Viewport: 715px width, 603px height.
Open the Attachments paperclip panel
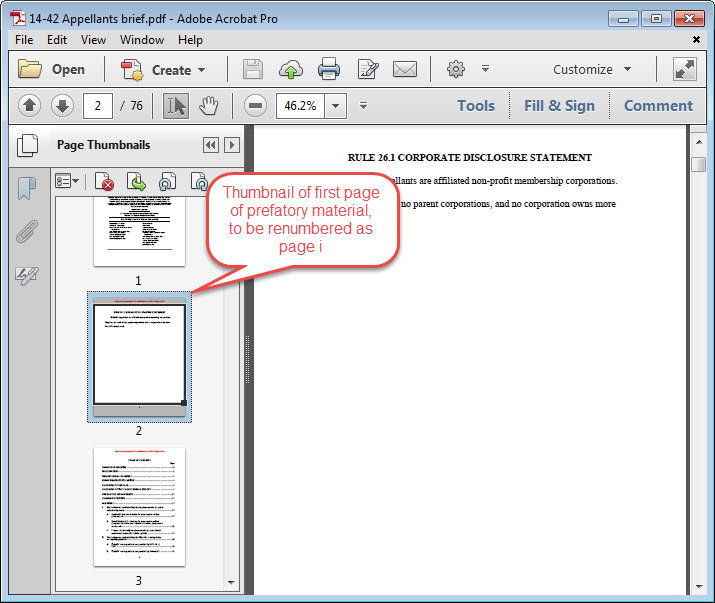pyautogui.click(x=26, y=233)
